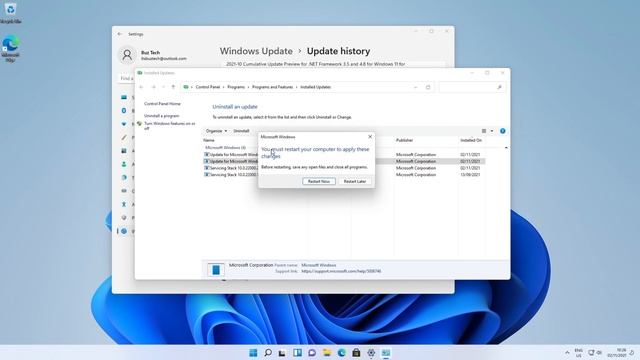Select the Servicing Stack row dated 13/09/2021

point(344,175)
